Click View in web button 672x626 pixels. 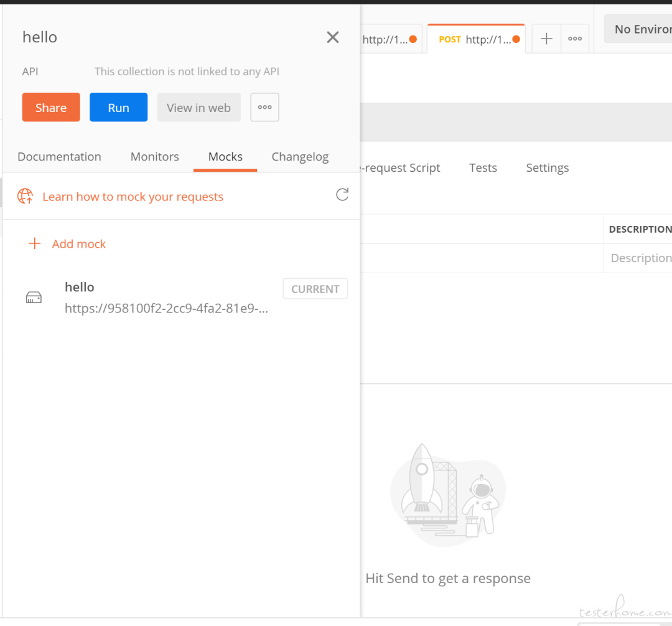click(199, 107)
